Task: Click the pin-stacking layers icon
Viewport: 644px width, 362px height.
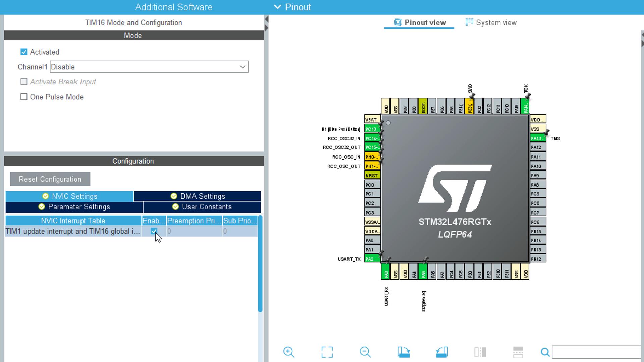Action: 518,352
